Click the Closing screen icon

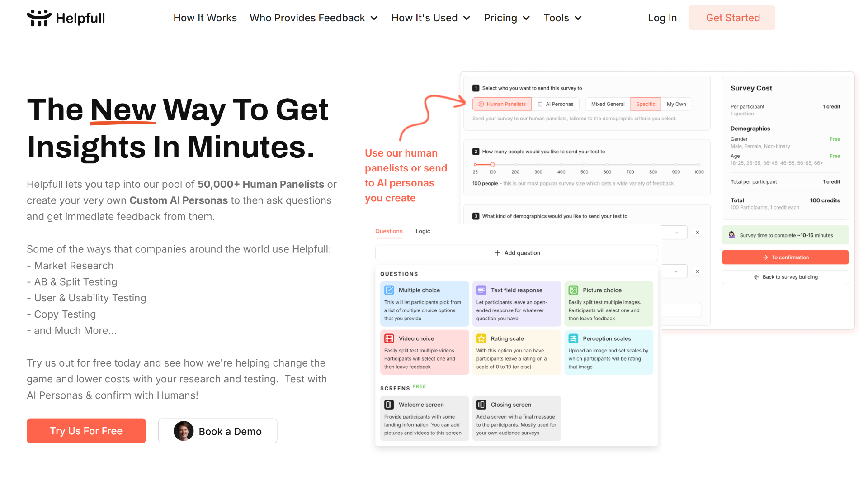pyautogui.click(x=481, y=405)
